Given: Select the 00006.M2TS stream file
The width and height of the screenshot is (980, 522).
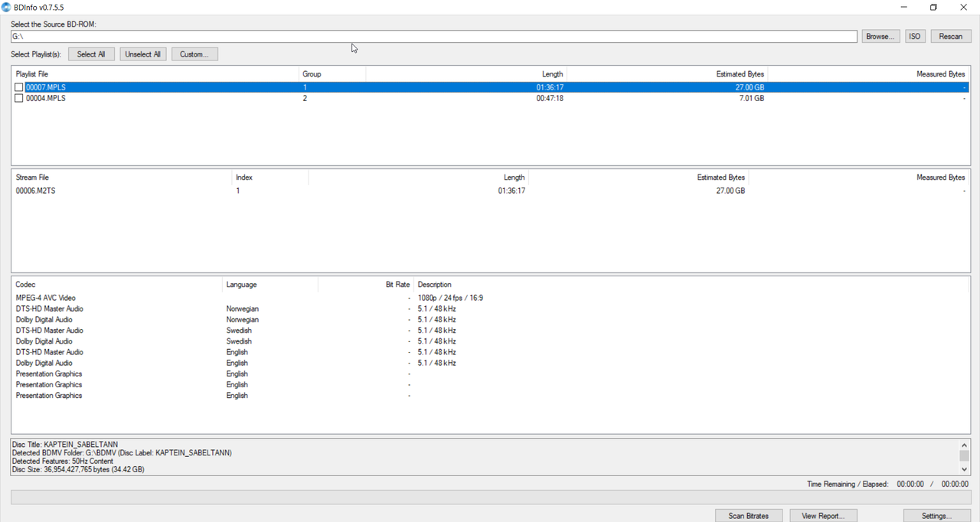Looking at the screenshot, I should point(490,191).
